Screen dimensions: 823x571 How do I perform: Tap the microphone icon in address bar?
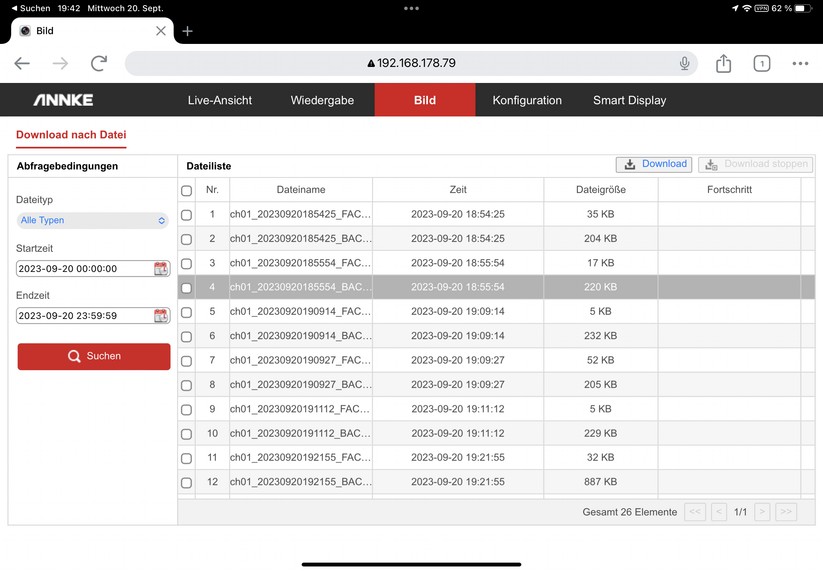684,63
